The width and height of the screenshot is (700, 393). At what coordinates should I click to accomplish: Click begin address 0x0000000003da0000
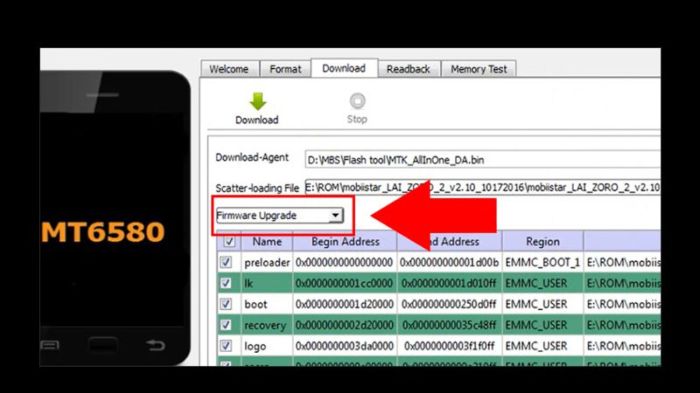pos(344,346)
